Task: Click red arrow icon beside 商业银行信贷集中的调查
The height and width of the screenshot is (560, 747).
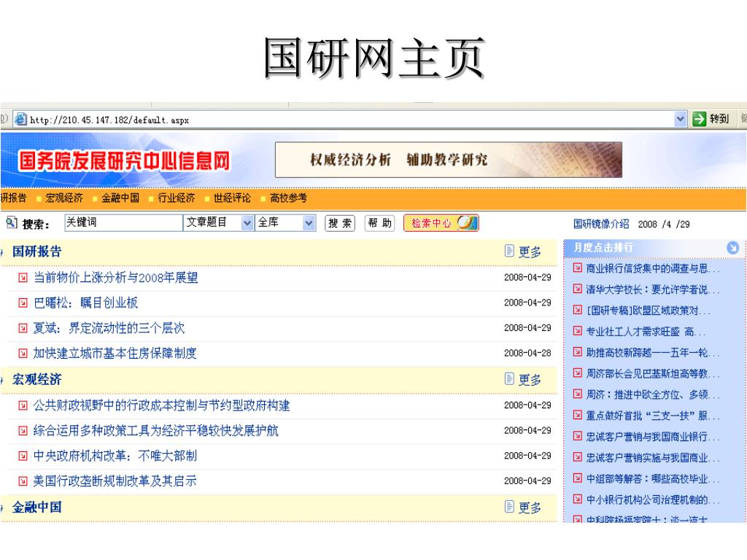Action: (x=578, y=268)
